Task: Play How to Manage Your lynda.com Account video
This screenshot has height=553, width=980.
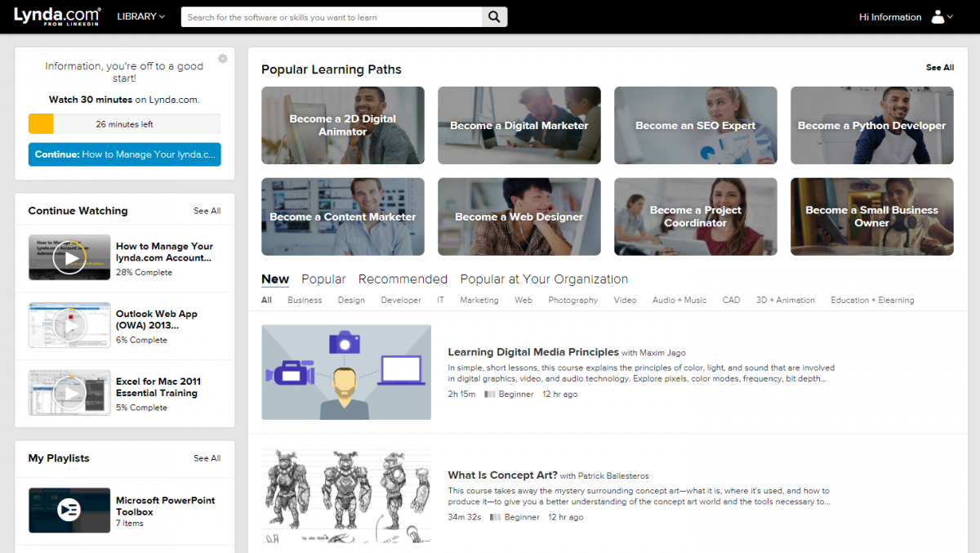Action: pos(69,258)
